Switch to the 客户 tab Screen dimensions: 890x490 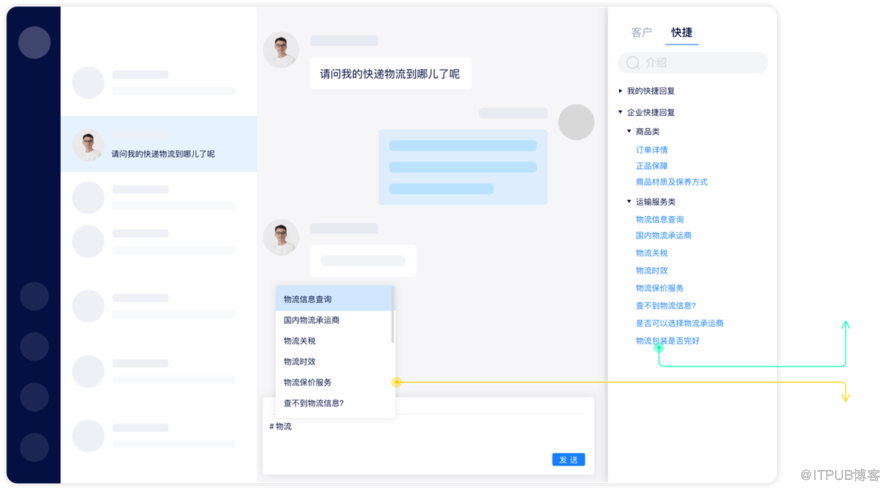point(641,33)
